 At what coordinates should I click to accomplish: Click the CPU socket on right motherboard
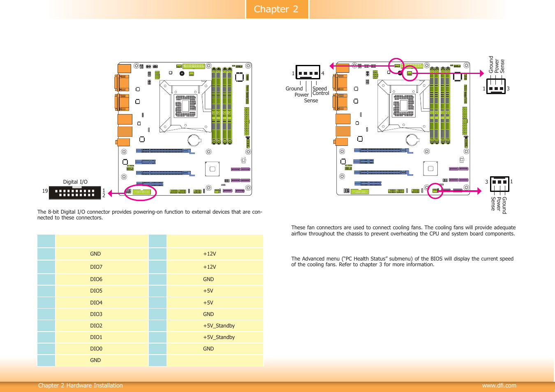[404, 106]
